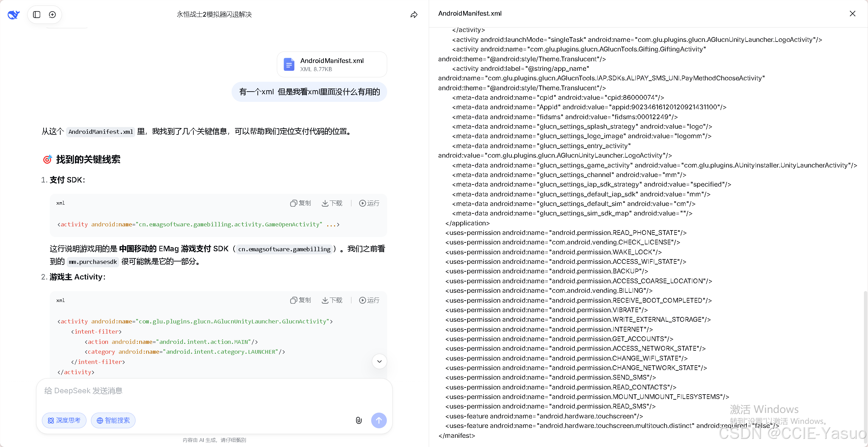Click the DeepSeek whale logo

(14, 15)
